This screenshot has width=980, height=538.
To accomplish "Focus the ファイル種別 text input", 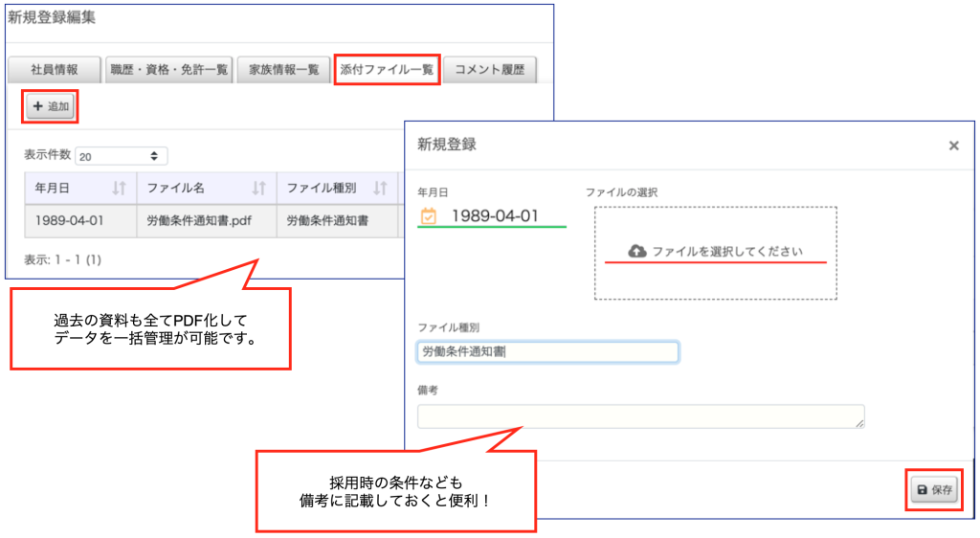I will [x=547, y=352].
